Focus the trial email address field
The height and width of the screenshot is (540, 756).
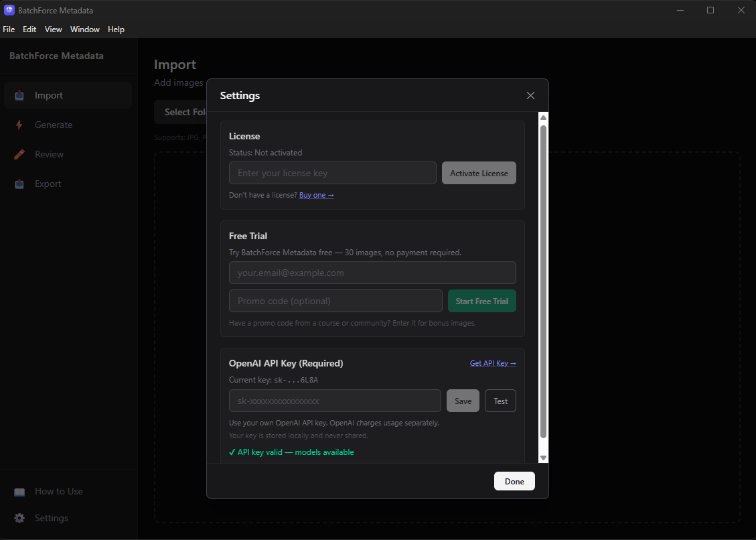point(372,273)
